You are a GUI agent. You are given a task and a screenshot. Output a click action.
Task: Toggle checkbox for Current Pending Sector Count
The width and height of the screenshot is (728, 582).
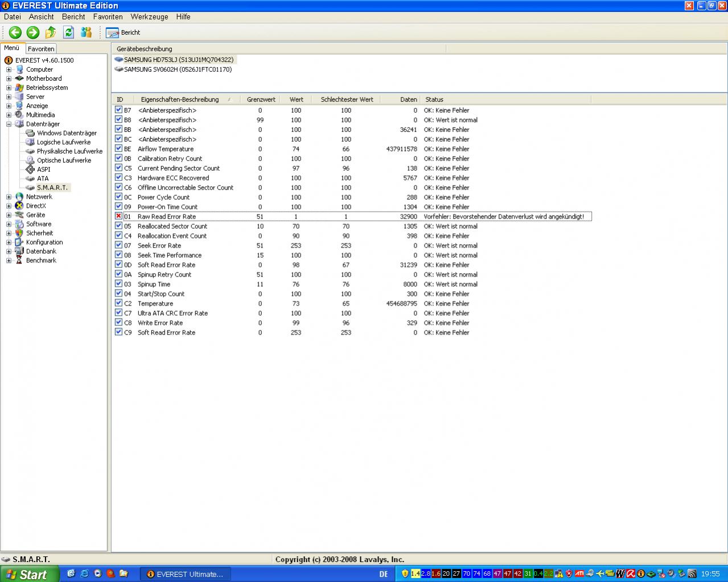click(x=118, y=168)
